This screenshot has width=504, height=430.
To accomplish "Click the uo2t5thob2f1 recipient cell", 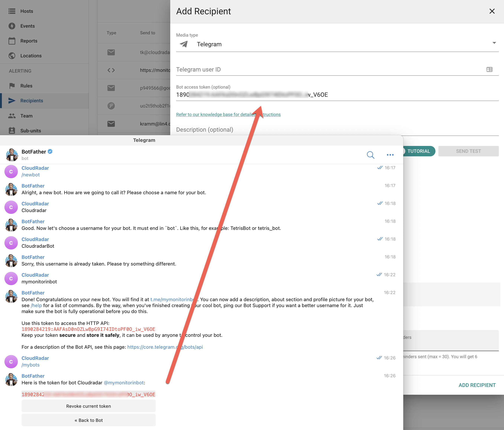I will coord(155,106).
